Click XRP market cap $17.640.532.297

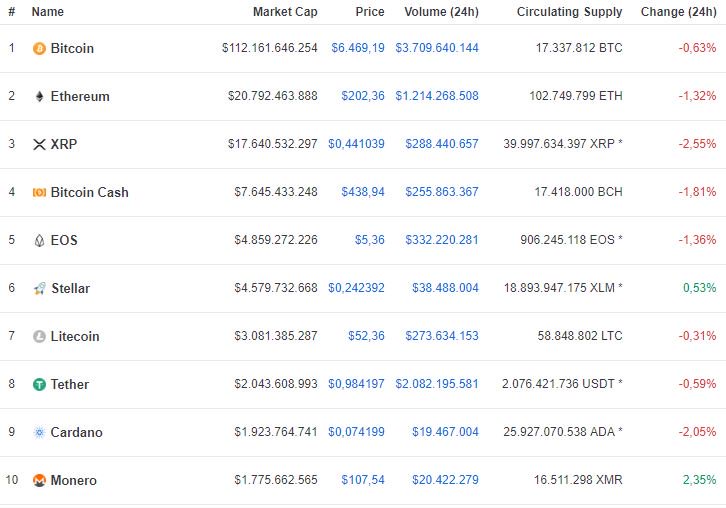273,144
